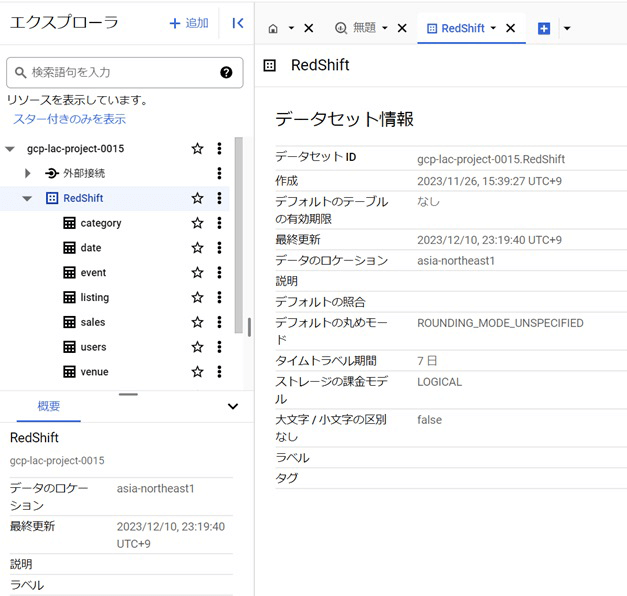Click the RedShift dataset icon in tree
This screenshot has width=627, height=596.
[52, 198]
